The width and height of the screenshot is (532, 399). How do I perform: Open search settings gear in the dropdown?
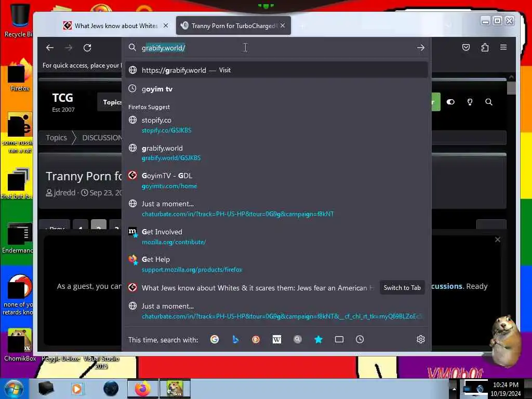click(x=421, y=339)
